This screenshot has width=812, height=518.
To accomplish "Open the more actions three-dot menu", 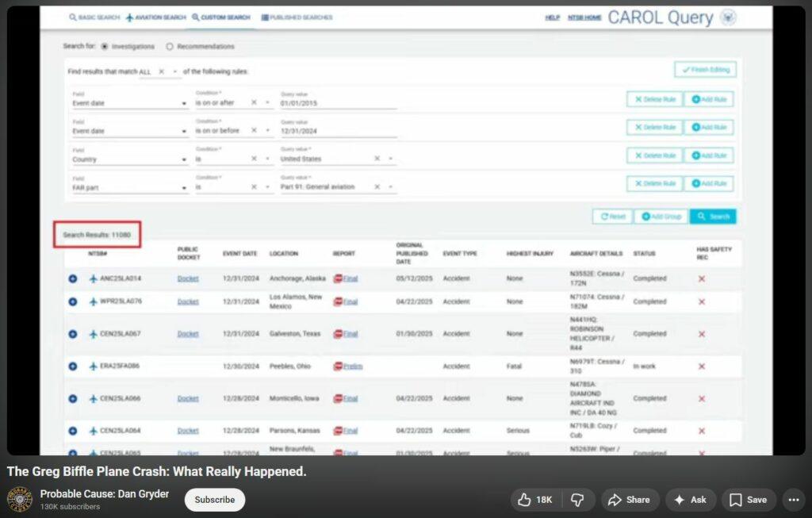I will point(792,500).
